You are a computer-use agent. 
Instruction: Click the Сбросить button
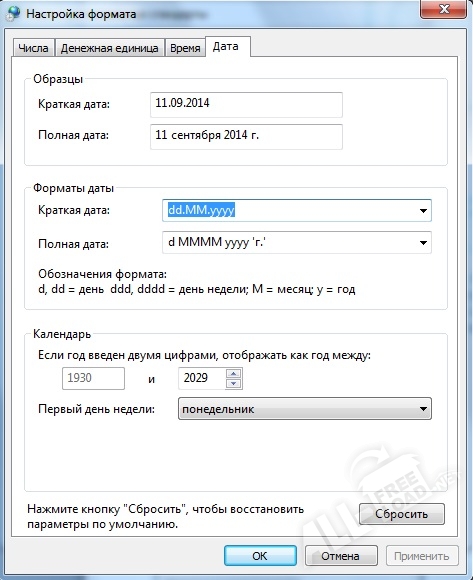point(402,514)
